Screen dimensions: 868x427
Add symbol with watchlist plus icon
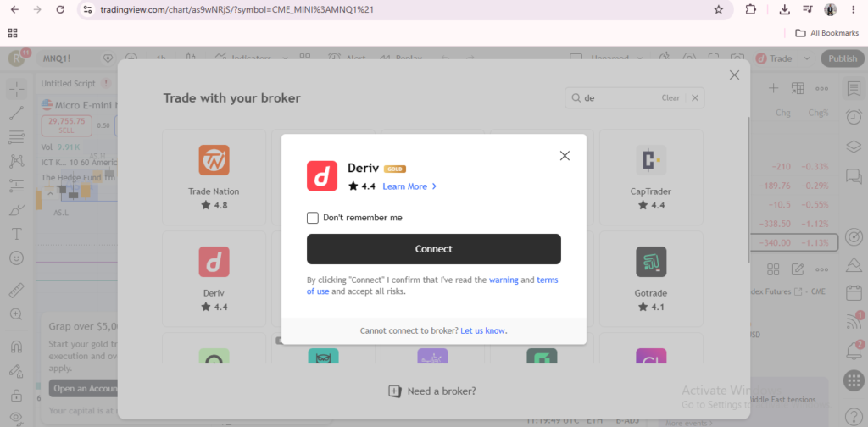774,88
